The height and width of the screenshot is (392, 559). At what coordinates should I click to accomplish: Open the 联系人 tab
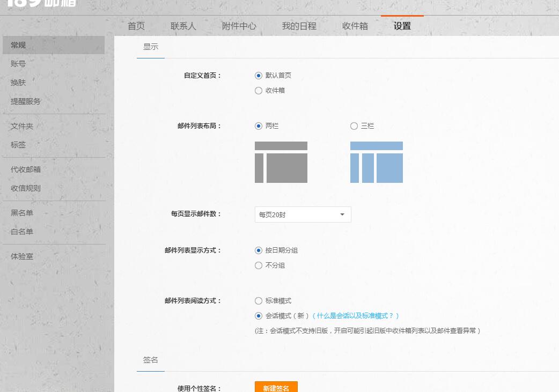point(183,26)
